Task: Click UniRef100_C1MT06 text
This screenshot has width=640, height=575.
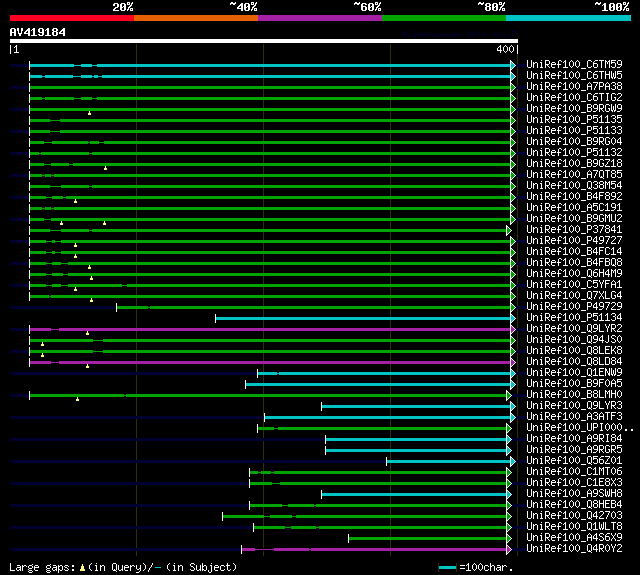Action: click(574, 472)
